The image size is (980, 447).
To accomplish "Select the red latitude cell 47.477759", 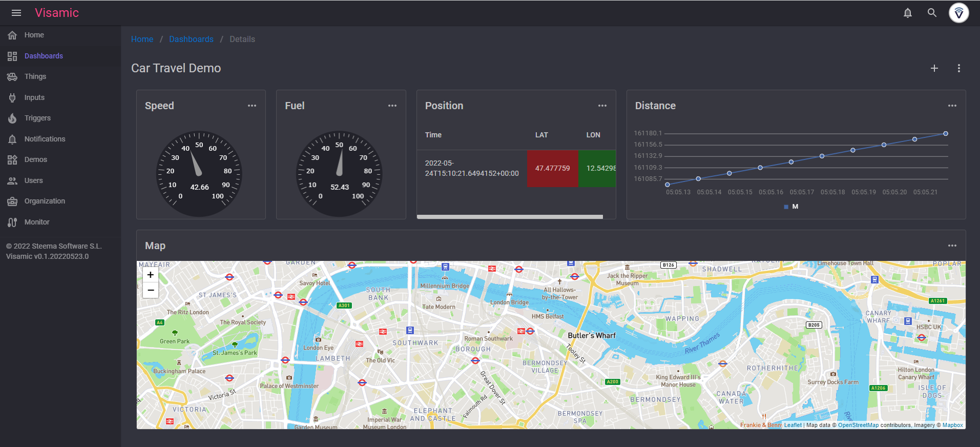I will (x=553, y=169).
